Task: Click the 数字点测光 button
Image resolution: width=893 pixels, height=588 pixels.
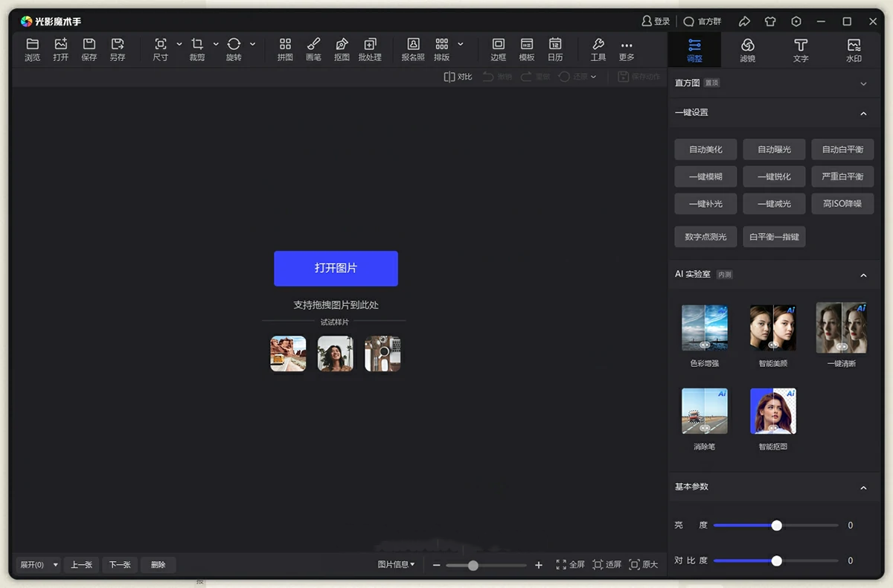Action: [705, 237]
